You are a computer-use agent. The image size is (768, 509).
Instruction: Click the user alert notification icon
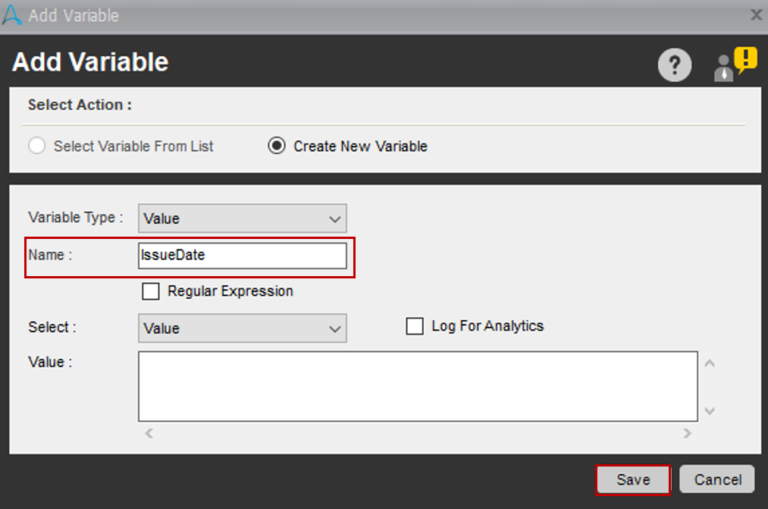pyautogui.click(x=735, y=64)
